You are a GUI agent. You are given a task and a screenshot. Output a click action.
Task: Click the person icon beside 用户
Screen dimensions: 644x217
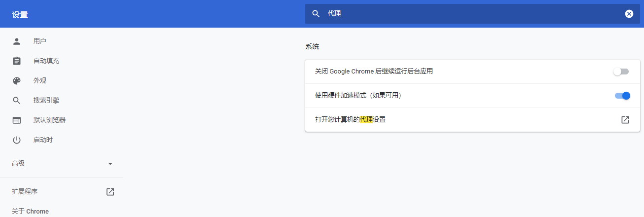point(17,41)
